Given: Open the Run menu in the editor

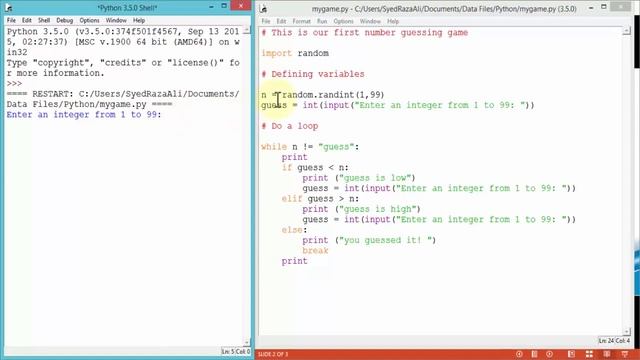Looking at the screenshot, I should [322, 21].
